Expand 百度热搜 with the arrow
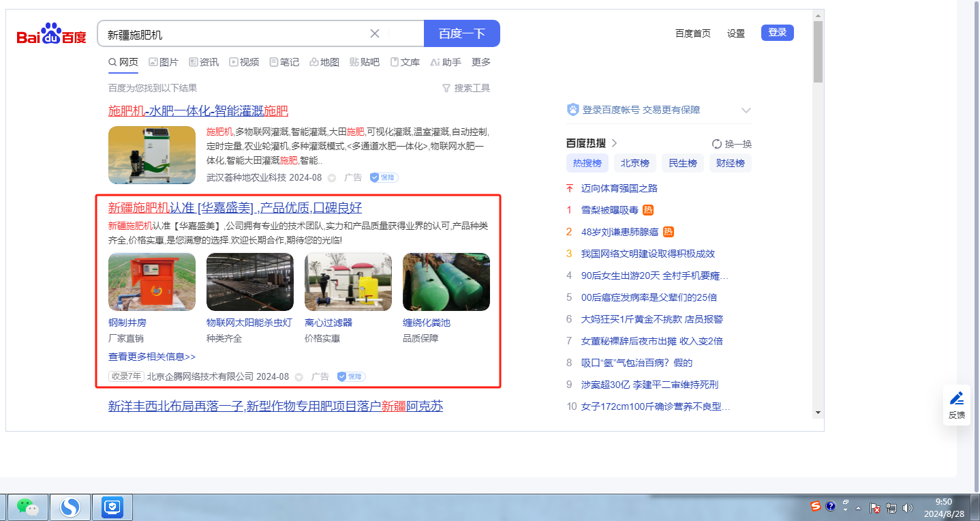 (614, 143)
